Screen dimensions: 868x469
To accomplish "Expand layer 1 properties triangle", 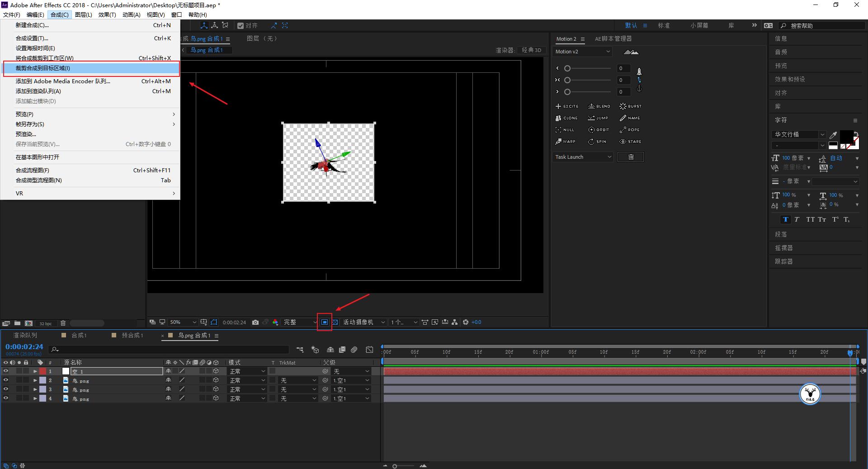I will [35, 371].
